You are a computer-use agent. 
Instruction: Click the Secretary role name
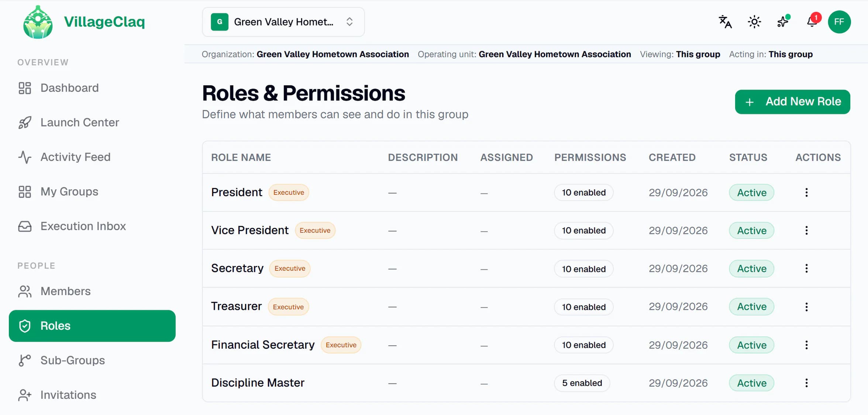[x=237, y=268]
